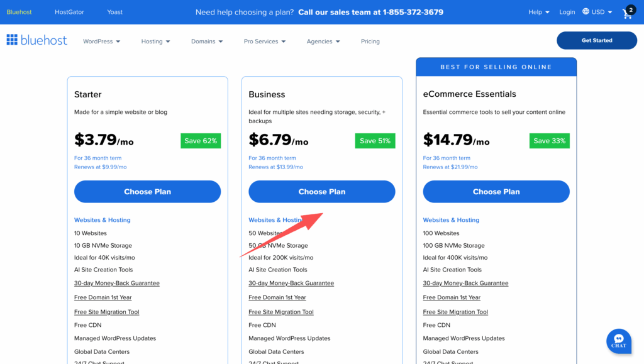The image size is (644, 364).
Task: Choose the eCommerce Essentials plan
Action: tap(496, 192)
